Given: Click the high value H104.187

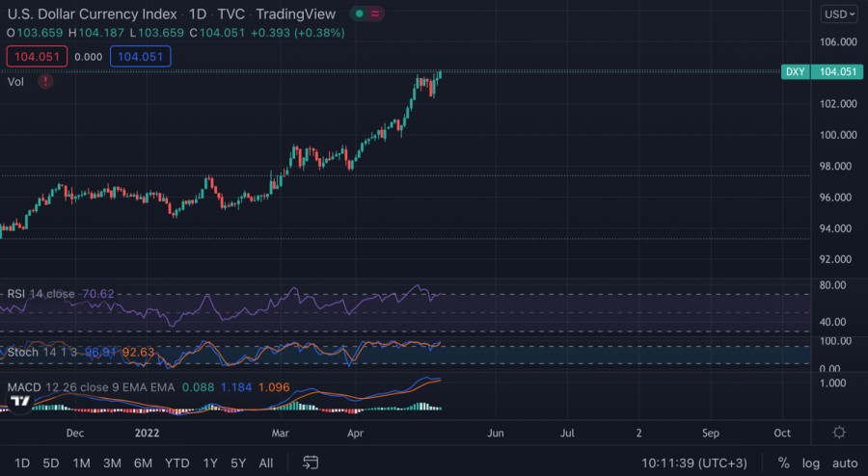Looking at the screenshot, I should click(x=96, y=33).
